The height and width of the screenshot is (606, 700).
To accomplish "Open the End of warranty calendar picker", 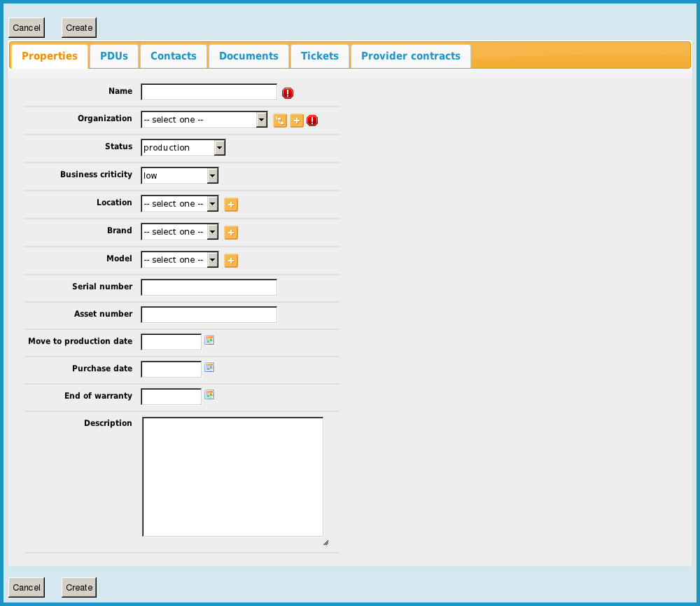I will [209, 394].
